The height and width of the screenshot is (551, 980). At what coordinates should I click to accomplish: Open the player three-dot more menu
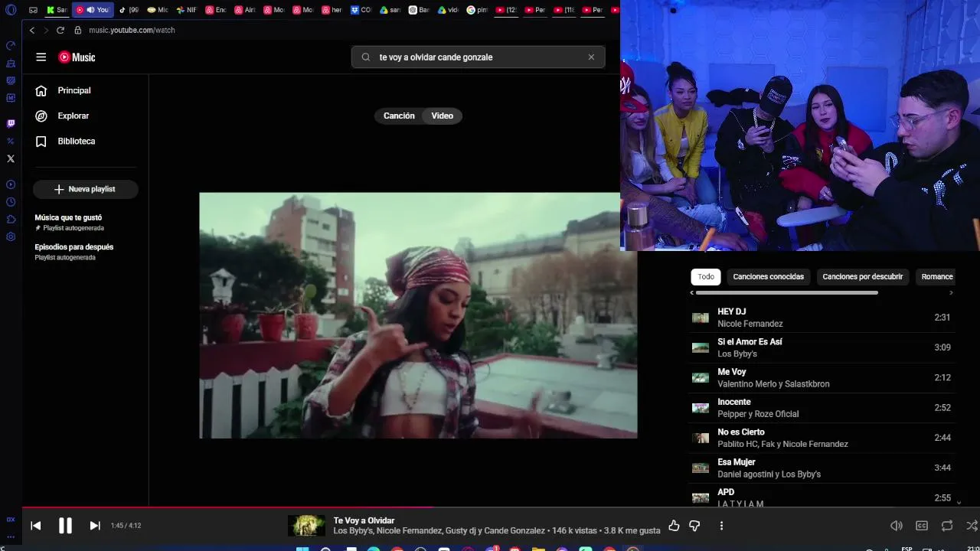721,526
